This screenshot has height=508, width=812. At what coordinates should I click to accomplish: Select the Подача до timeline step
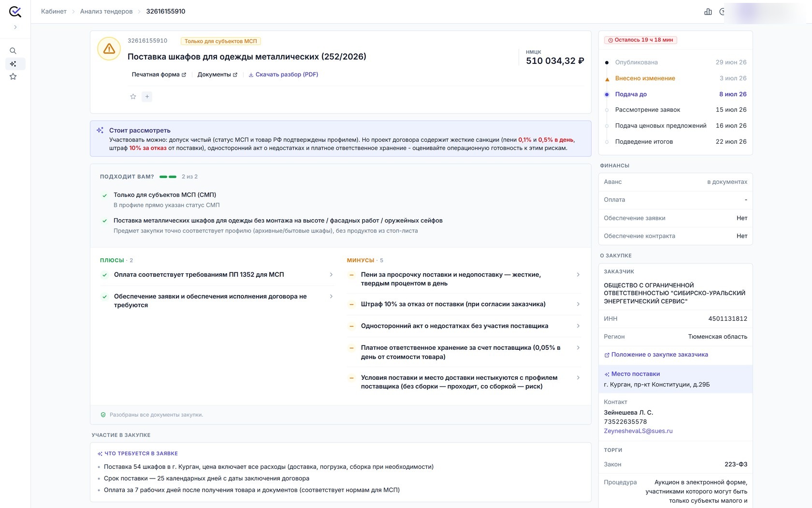pyautogui.click(x=676, y=94)
